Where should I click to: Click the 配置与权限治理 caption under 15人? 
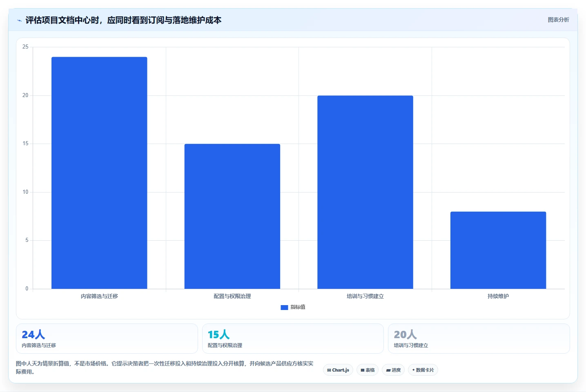click(225, 345)
